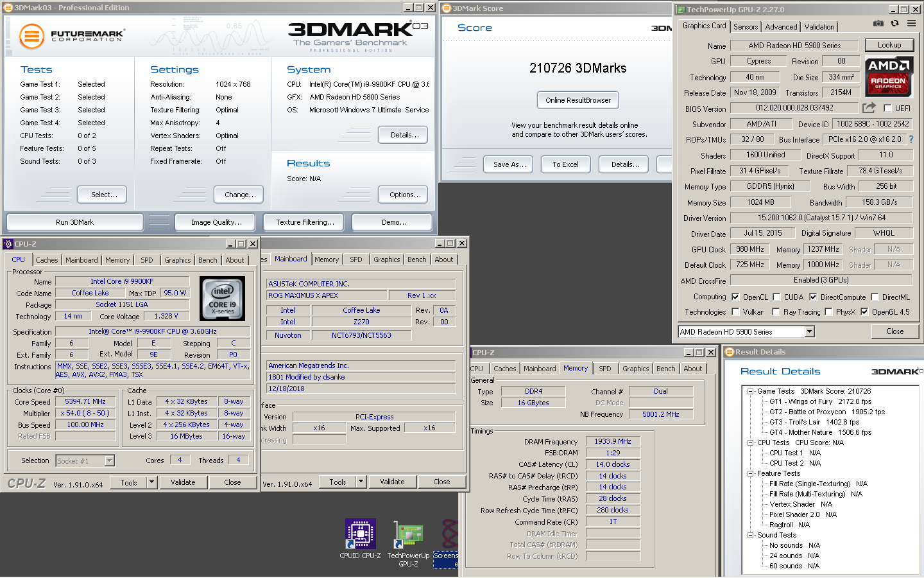Click the CPU-Z window title icon
Viewport: 924px width, 578px height.
pos(8,244)
